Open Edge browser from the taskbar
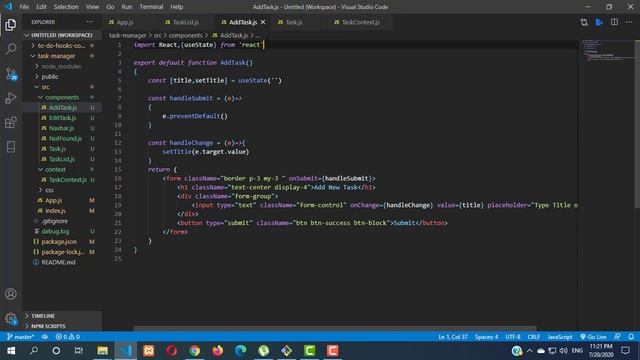This screenshot has width=640, height=360. 240,351
